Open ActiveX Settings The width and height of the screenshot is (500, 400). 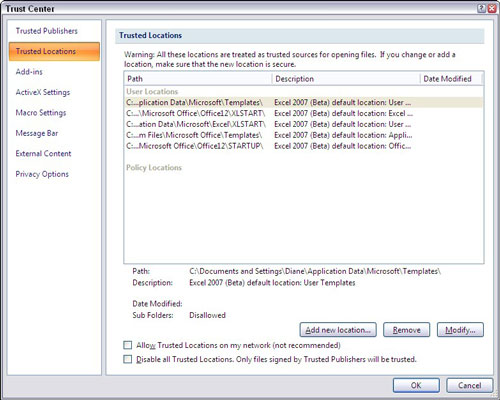click(43, 92)
